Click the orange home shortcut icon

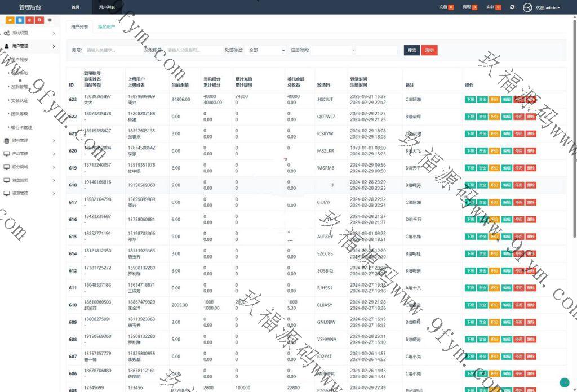pyautogui.click(x=10, y=20)
